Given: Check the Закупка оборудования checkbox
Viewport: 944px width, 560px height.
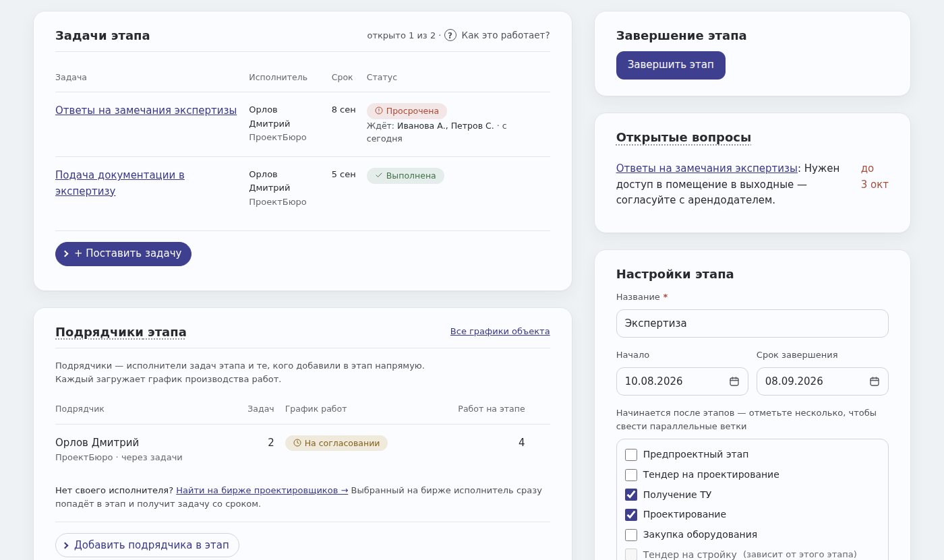Looking at the screenshot, I should 631,535.
